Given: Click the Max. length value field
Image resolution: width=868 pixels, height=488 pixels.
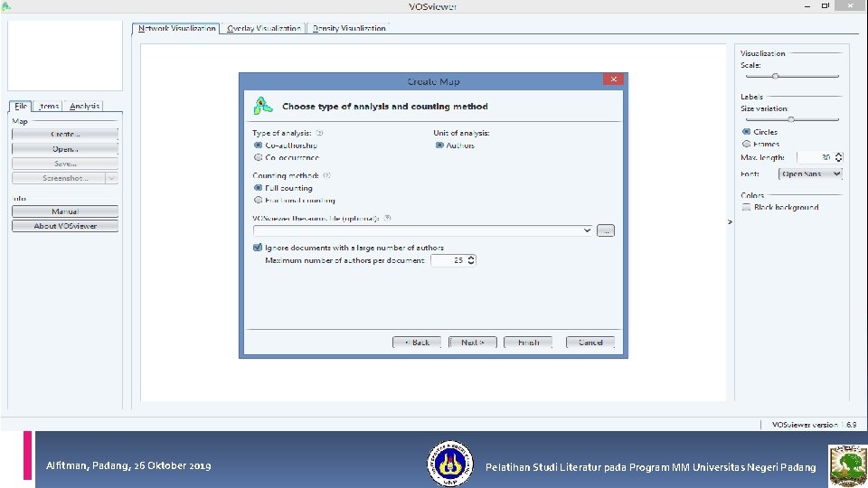Looking at the screenshot, I should (x=816, y=157).
